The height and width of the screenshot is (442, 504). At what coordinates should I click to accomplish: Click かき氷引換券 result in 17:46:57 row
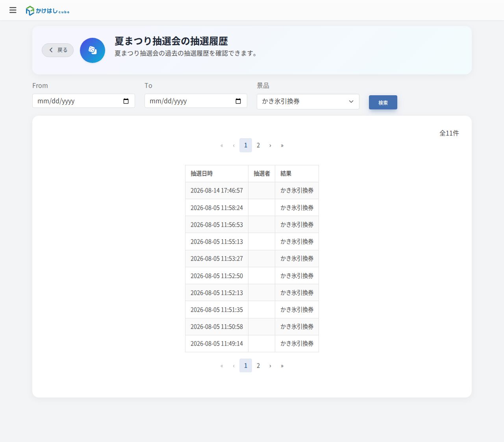pyautogui.click(x=297, y=190)
